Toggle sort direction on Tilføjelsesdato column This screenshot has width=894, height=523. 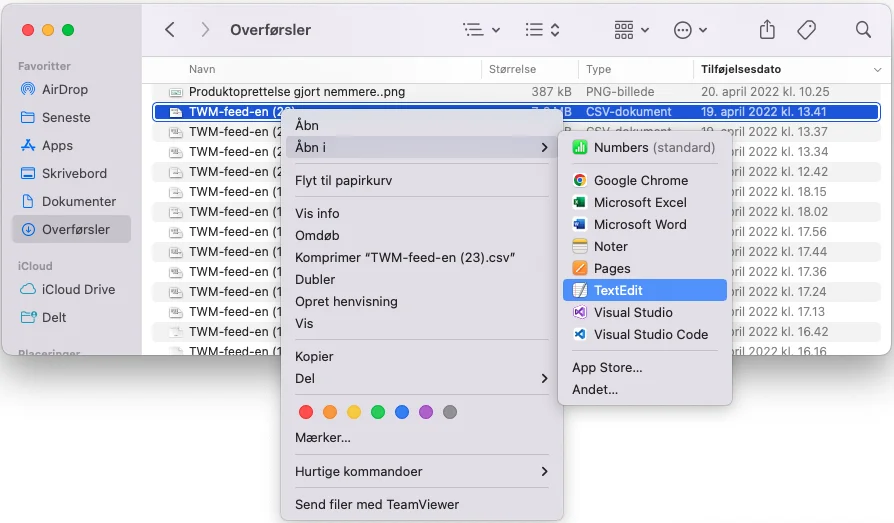(x=877, y=70)
